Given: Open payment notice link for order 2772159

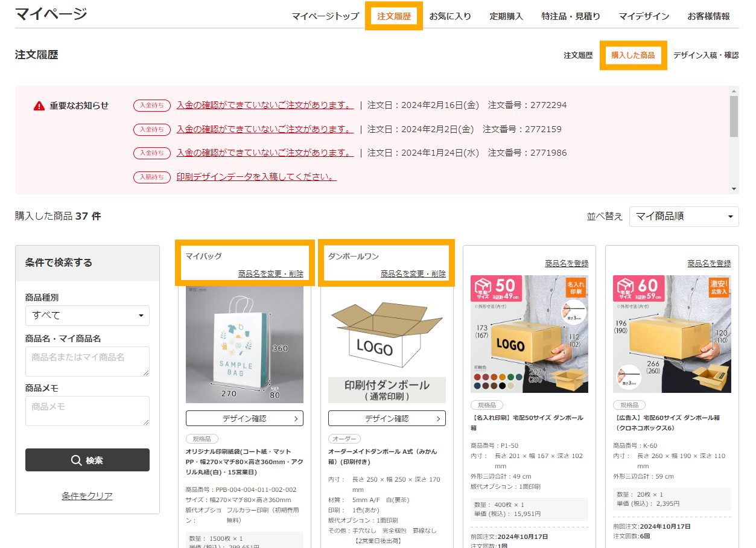Looking at the screenshot, I should [265, 129].
